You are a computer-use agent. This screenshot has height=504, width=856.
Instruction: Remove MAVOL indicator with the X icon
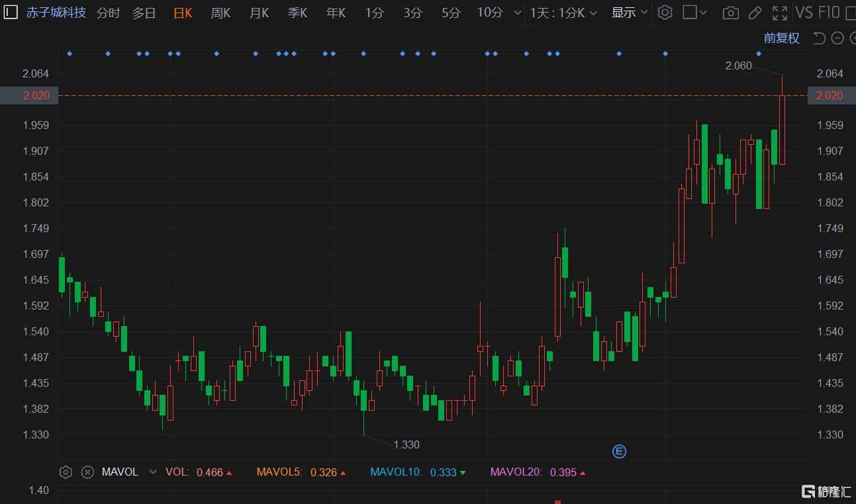87,472
